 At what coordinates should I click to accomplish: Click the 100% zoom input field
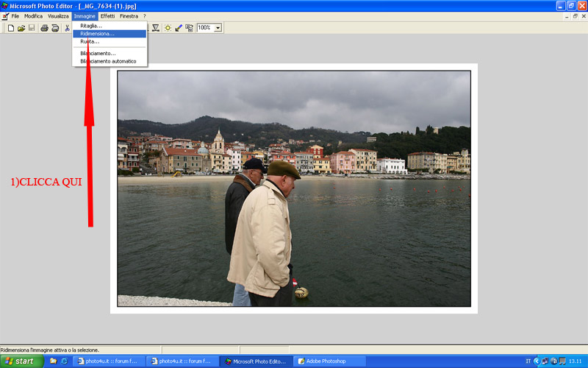pos(204,28)
